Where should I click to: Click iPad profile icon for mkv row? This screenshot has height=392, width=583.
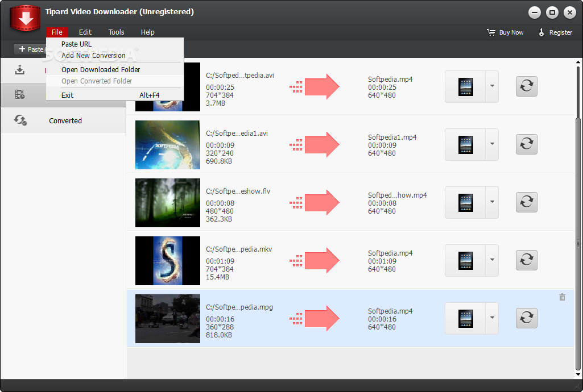465,260
